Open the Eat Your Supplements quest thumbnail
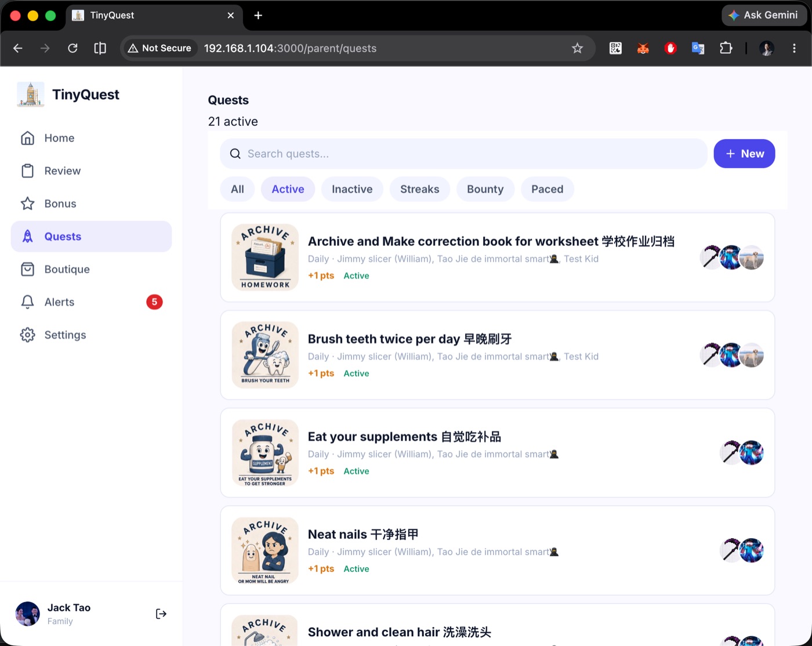This screenshot has width=812, height=646. pos(265,453)
